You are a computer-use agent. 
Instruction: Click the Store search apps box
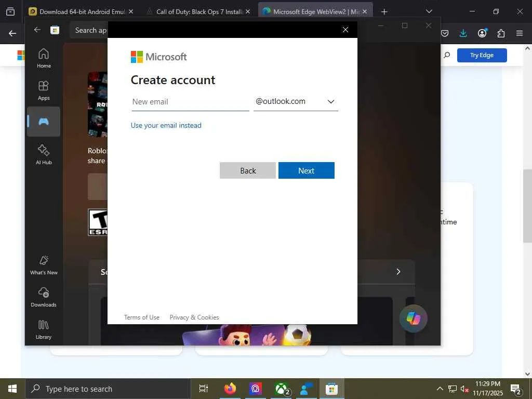[89, 30]
